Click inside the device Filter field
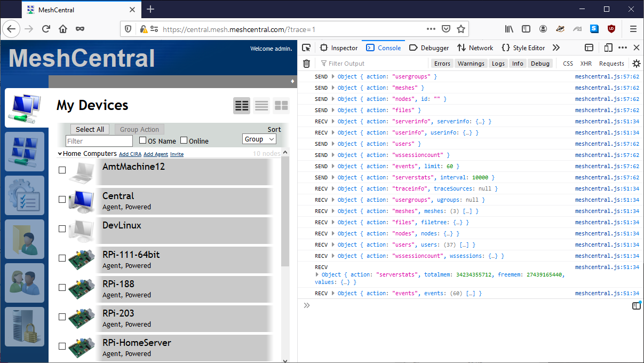Image resolution: width=644 pixels, height=363 pixels. [x=99, y=140]
